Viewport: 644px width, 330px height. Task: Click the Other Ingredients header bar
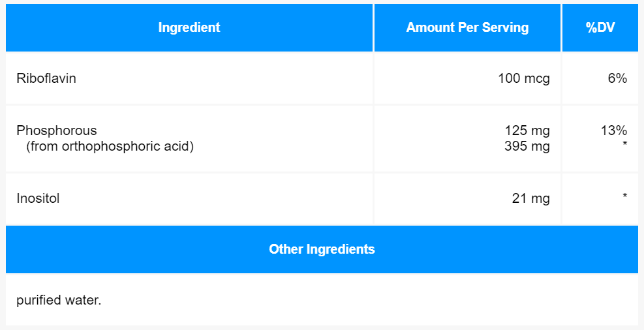tap(322, 249)
